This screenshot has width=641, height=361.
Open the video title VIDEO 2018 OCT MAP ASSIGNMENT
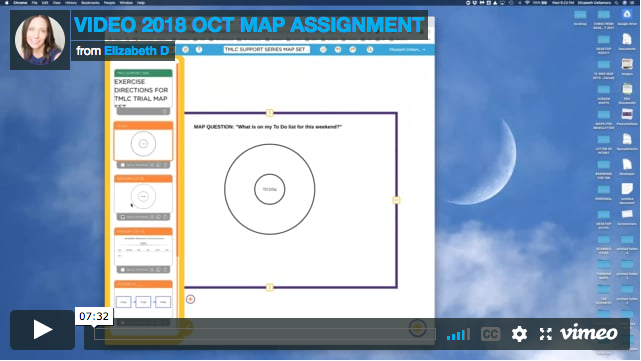(249, 25)
